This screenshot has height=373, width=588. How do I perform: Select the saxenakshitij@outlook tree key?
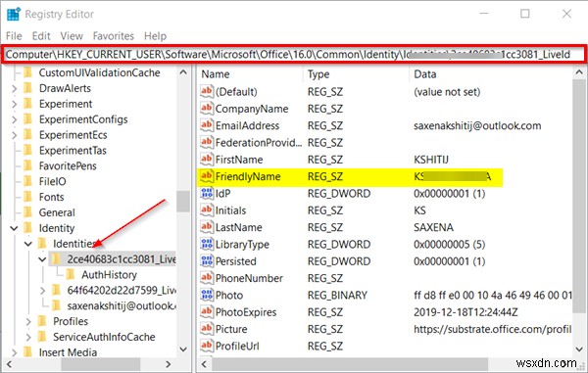121,305
